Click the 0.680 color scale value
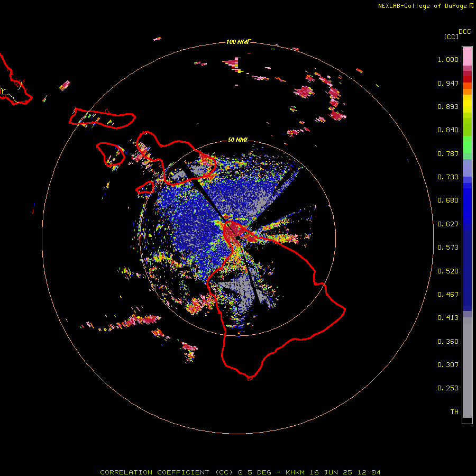This screenshot has height=476, width=476. pos(448,200)
